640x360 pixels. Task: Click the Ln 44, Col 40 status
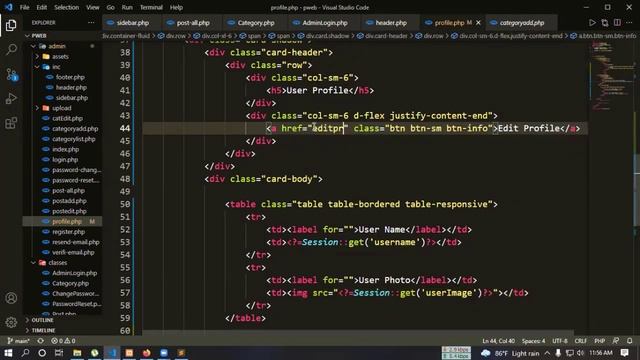(498, 341)
